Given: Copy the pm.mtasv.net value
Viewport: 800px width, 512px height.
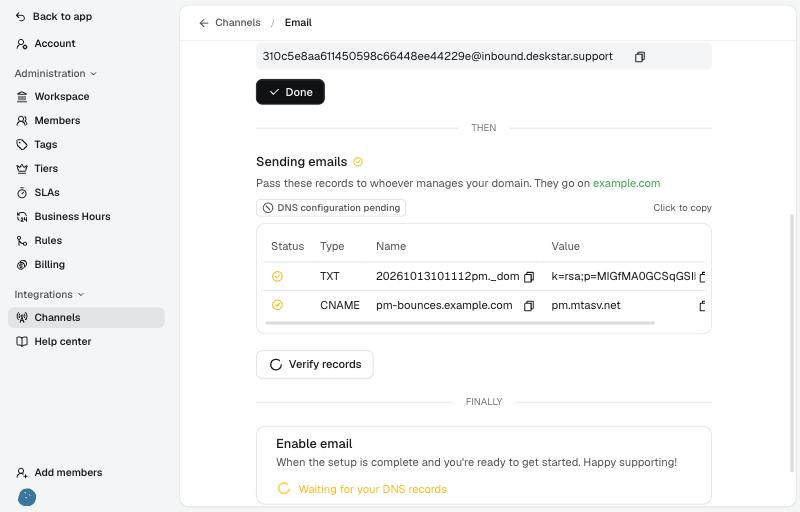Looking at the screenshot, I should [702, 305].
